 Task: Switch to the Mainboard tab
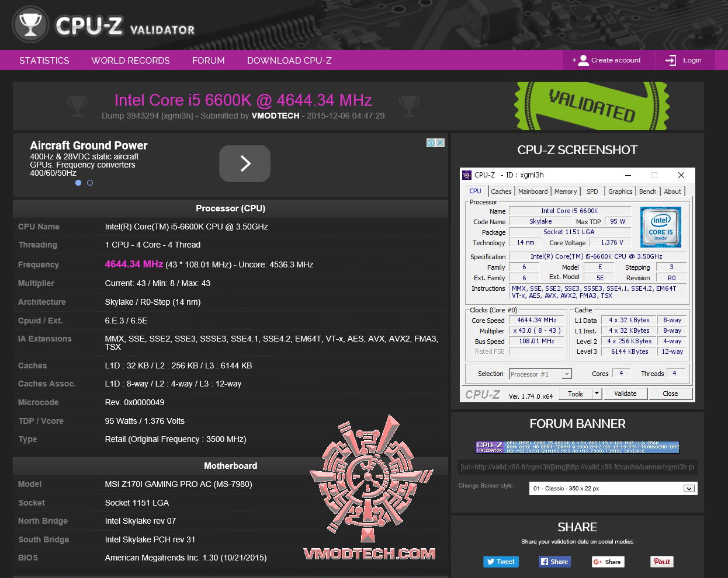pos(533,191)
